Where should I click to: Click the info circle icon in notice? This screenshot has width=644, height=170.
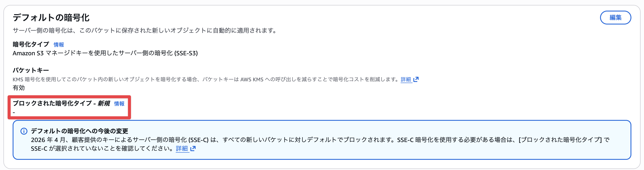24,131
